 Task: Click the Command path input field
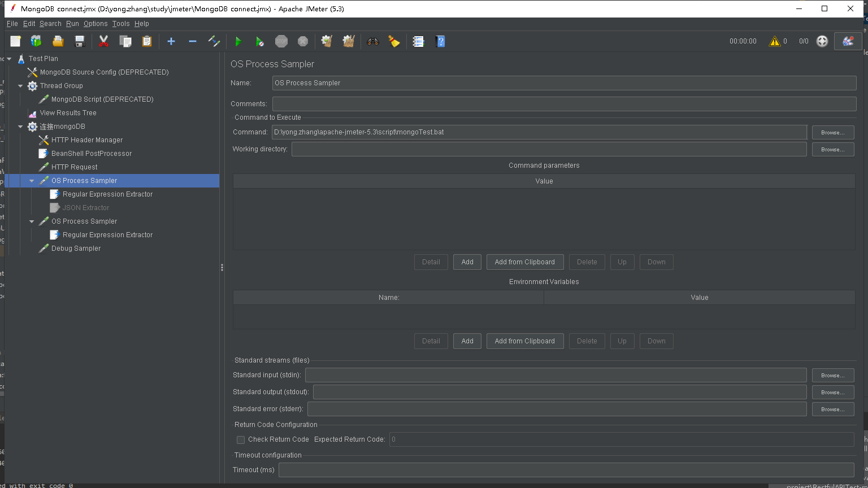pyautogui.click(x=539, y=132)
